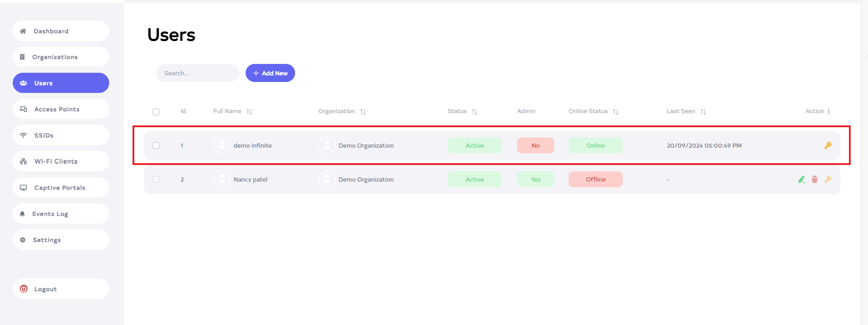Screen dimensions: 868x325
Task: Select the checkbox for Nancy patel row
Action: (x=156, y=179)
